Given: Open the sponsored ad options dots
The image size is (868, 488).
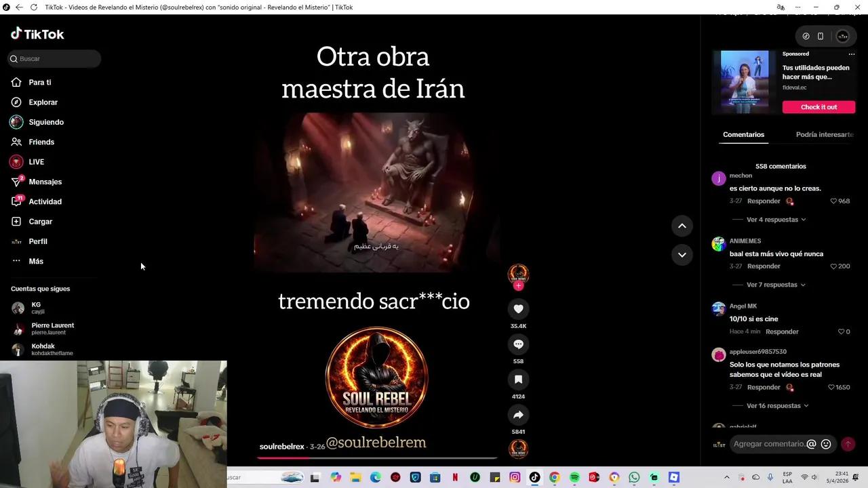Looking at the screenshot, I should 852,54.
